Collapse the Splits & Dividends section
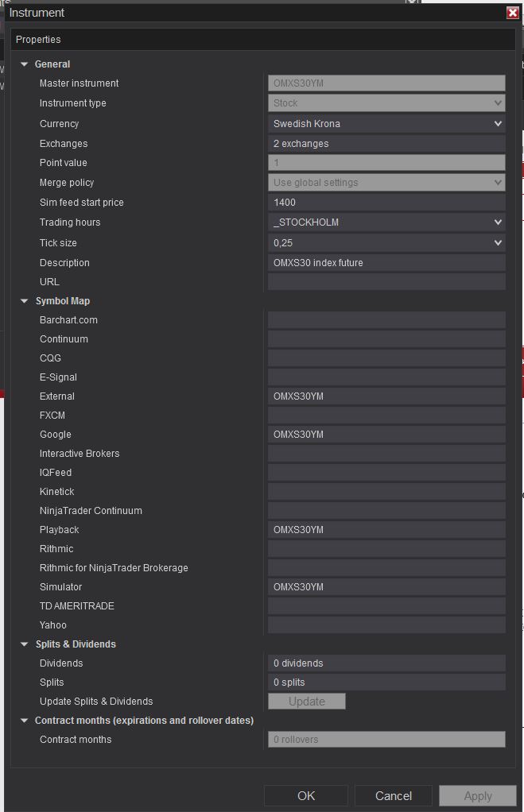This screenshot has height=812, width=524. [x=25, y=644]
